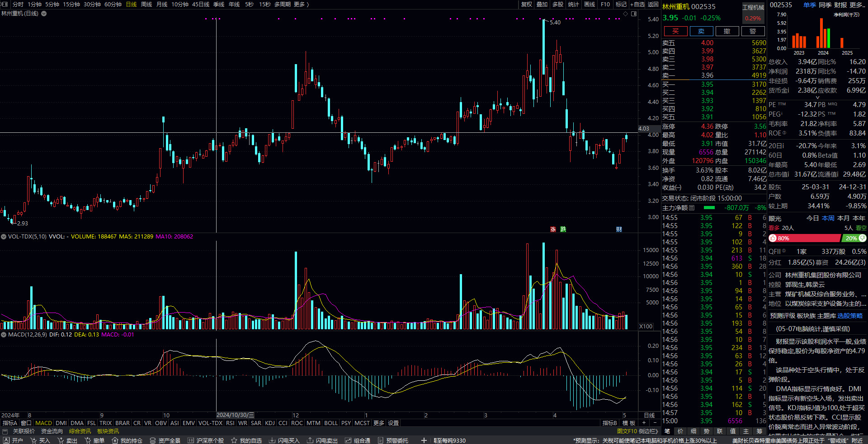Open my holdings (我的持仓)
Image resolution: width=868 pixels, height=444 pixels.
tap(127, 440)
